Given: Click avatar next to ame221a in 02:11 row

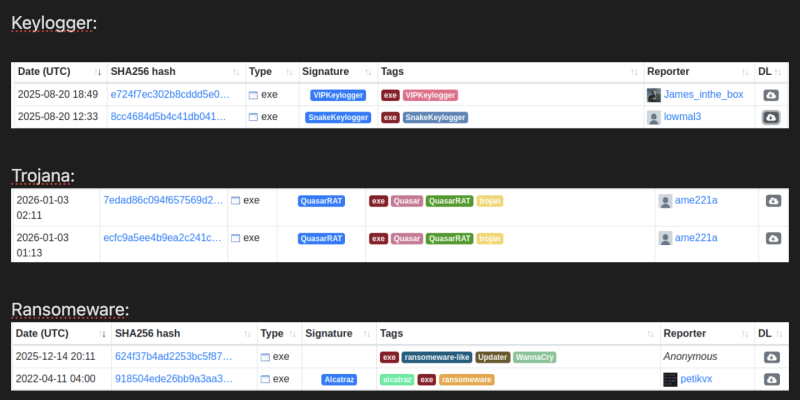Looking at the screenshot, I should pos(665,201).
